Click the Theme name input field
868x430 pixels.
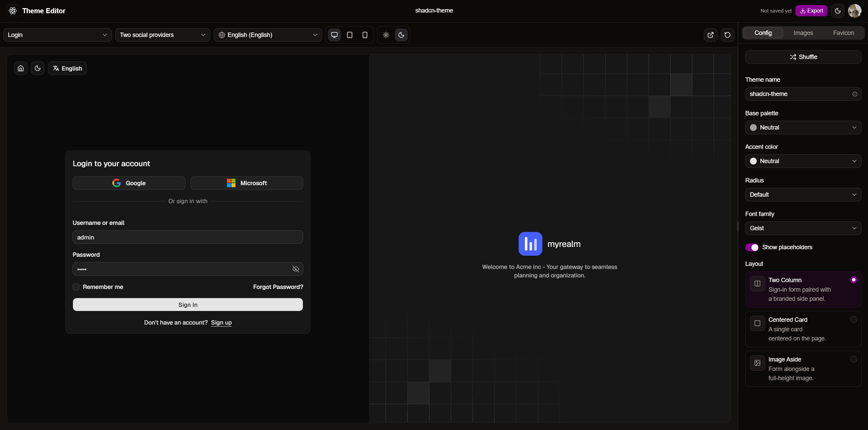click(x=803, y=94)
